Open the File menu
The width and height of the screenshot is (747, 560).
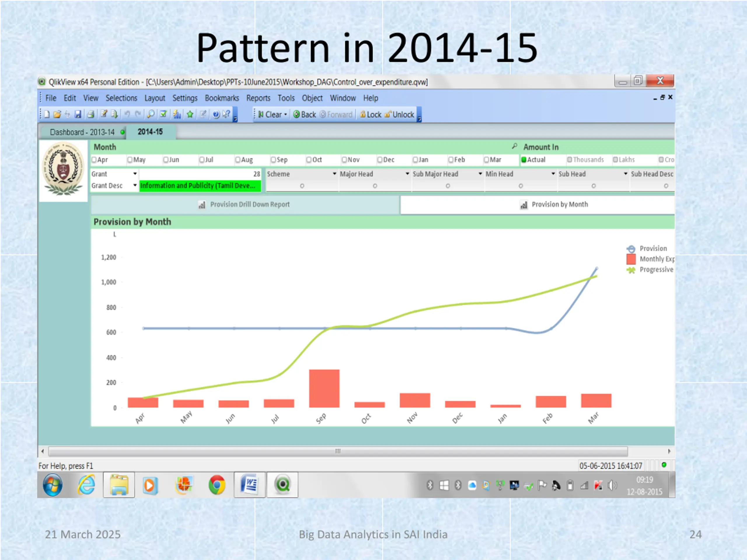(x=51, y=98)
